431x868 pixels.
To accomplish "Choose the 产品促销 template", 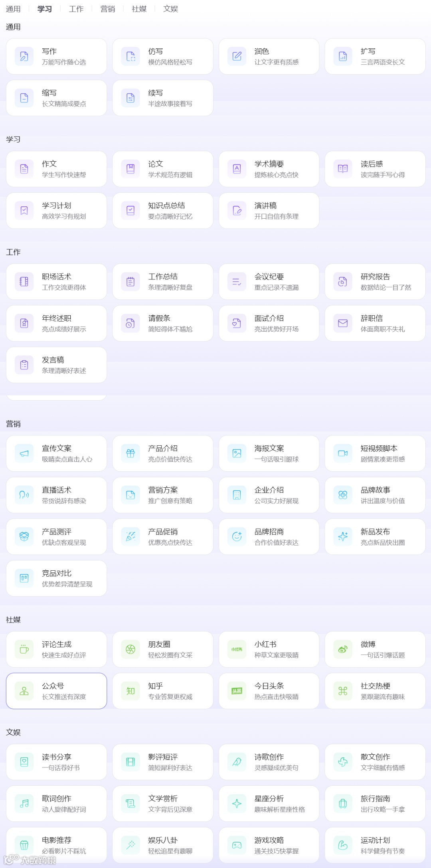I will pyautogui.click(x=163, y=537).
